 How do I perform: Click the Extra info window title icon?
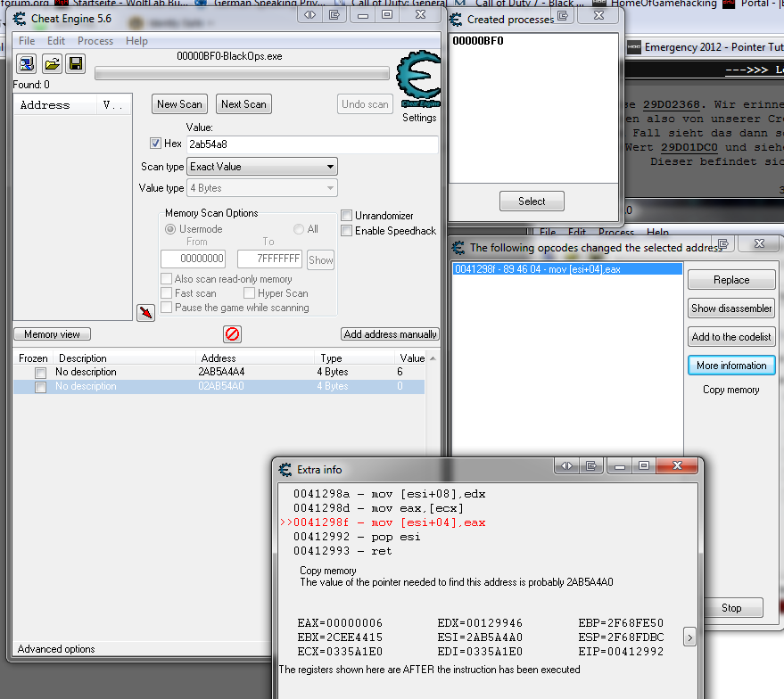[285, 470]
